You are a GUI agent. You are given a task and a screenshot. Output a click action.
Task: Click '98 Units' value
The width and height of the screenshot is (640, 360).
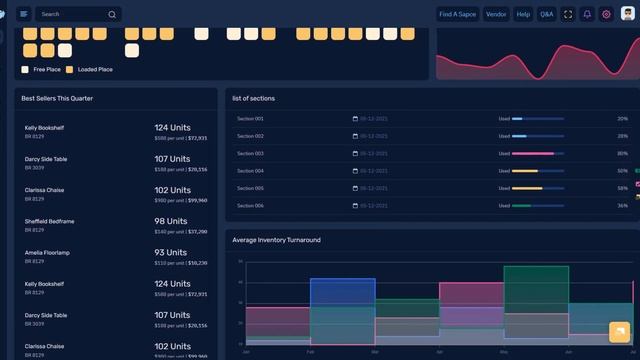click(171, 221)
